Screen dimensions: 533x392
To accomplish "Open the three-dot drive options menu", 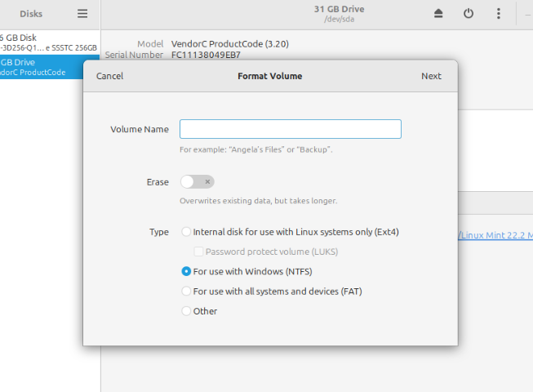I will (499, 14).
